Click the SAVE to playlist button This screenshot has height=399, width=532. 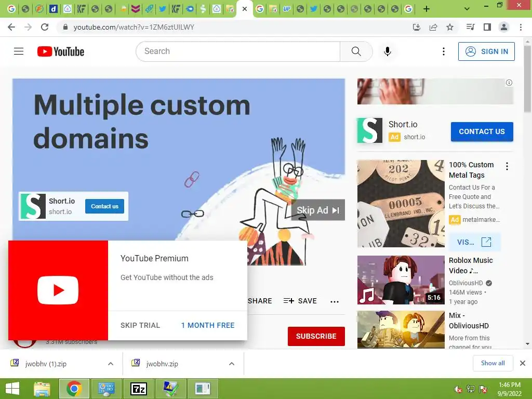click(300, 301)
